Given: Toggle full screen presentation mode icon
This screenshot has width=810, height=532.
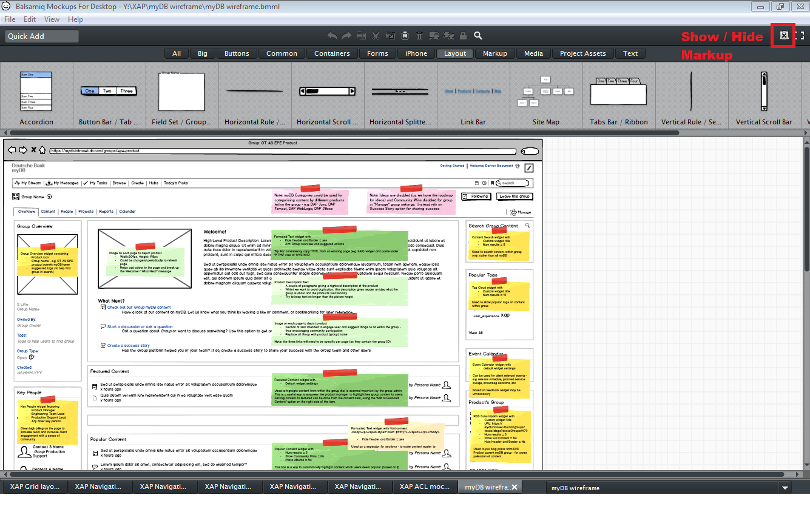Looking at the screenshot, I should pos(800,36).
